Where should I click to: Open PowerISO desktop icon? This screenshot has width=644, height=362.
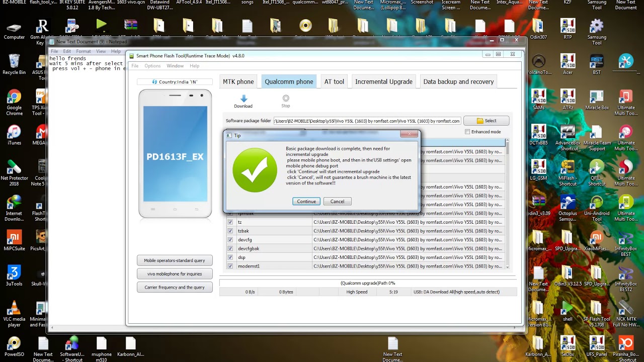tap(14, 346)
